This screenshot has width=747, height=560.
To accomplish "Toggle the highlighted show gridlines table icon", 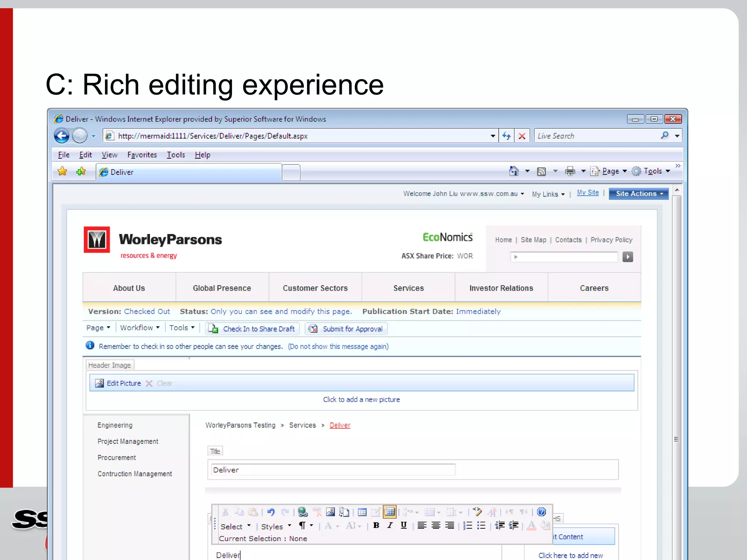I will pos(390,512).
